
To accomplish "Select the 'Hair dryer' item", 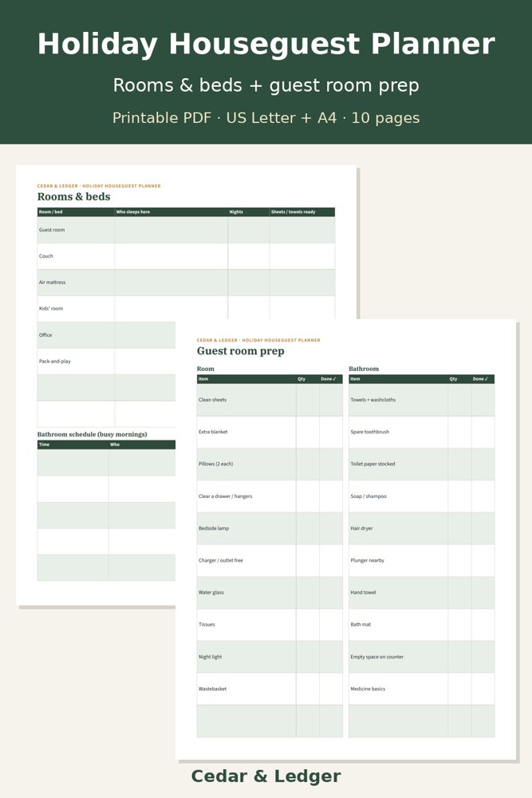I will click(361, 528).
